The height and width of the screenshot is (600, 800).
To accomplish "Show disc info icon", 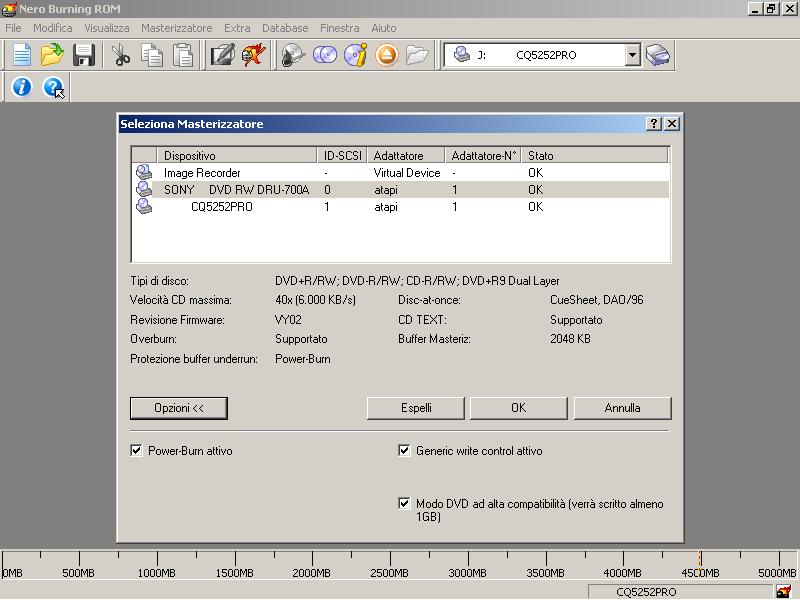I will point(355,55).
